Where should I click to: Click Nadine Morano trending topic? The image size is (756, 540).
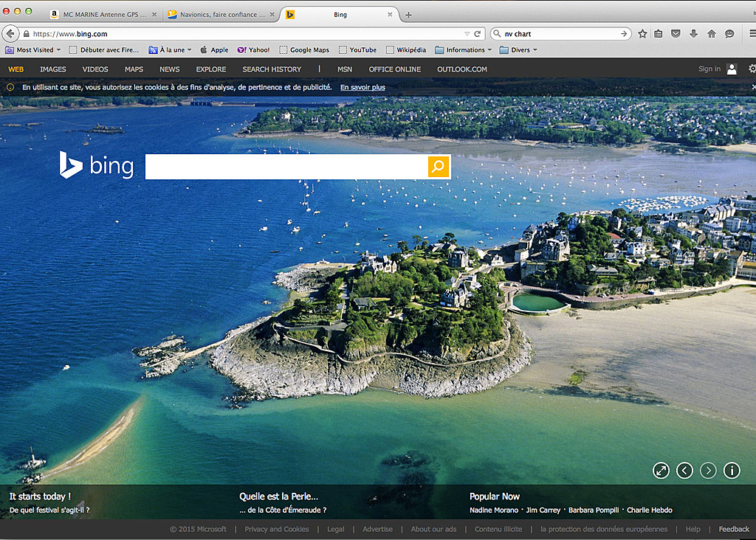(494, 510)
